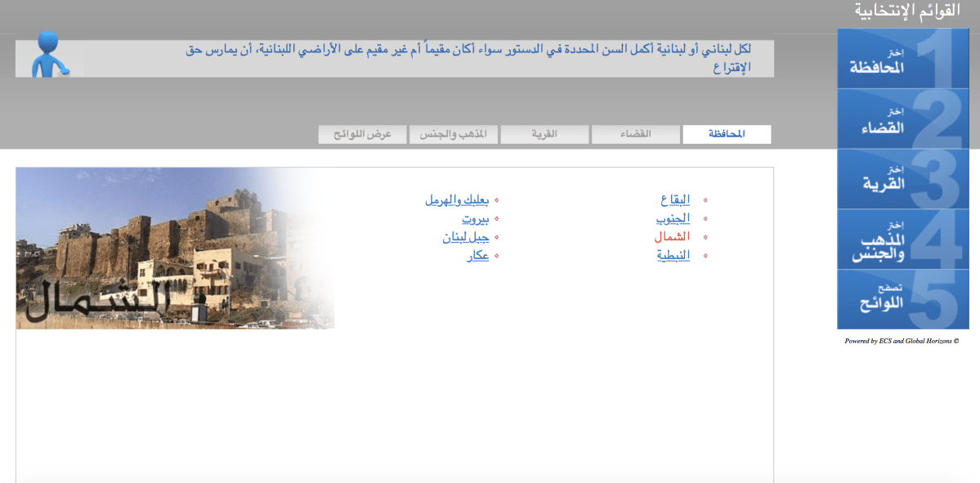Open the 'النبطية' governorate link

[x=673, y=256]
